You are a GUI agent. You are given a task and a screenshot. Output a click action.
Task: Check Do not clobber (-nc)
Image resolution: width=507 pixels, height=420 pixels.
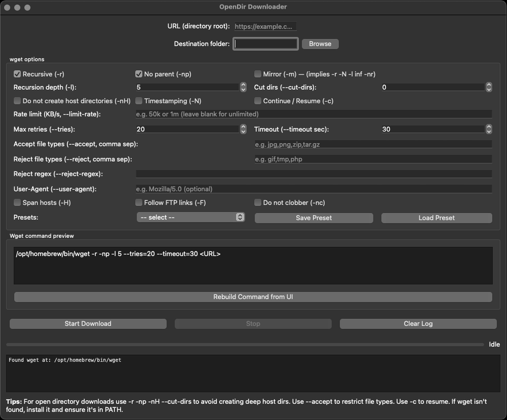(258, 203)
